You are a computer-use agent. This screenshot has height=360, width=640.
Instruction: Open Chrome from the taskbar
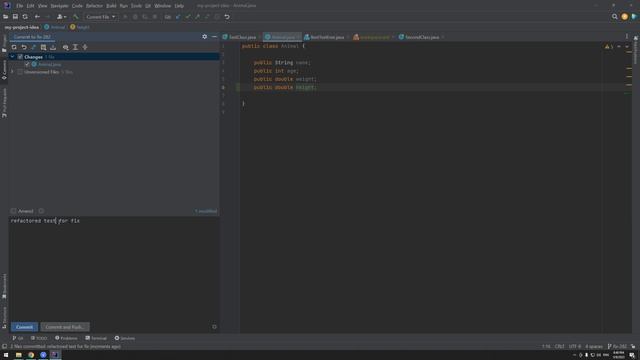31,355
